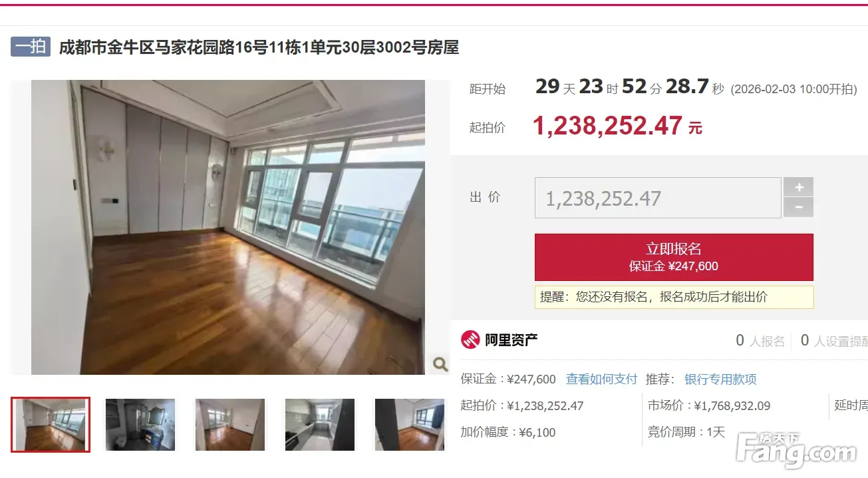Click the 立即报名 register button
868x478 pixels.
click(674, 257)
